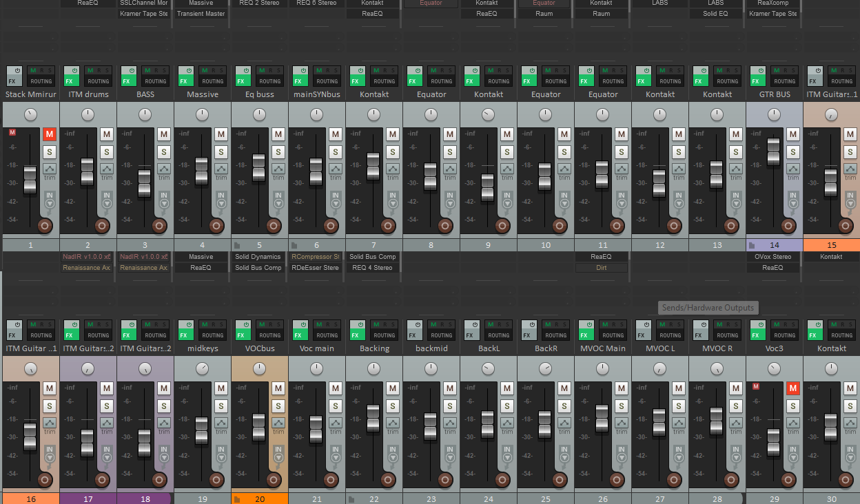860x504 pixels.
Task: Open the envelope trim icon on mainSYNbus
Action: coord(335,169)
